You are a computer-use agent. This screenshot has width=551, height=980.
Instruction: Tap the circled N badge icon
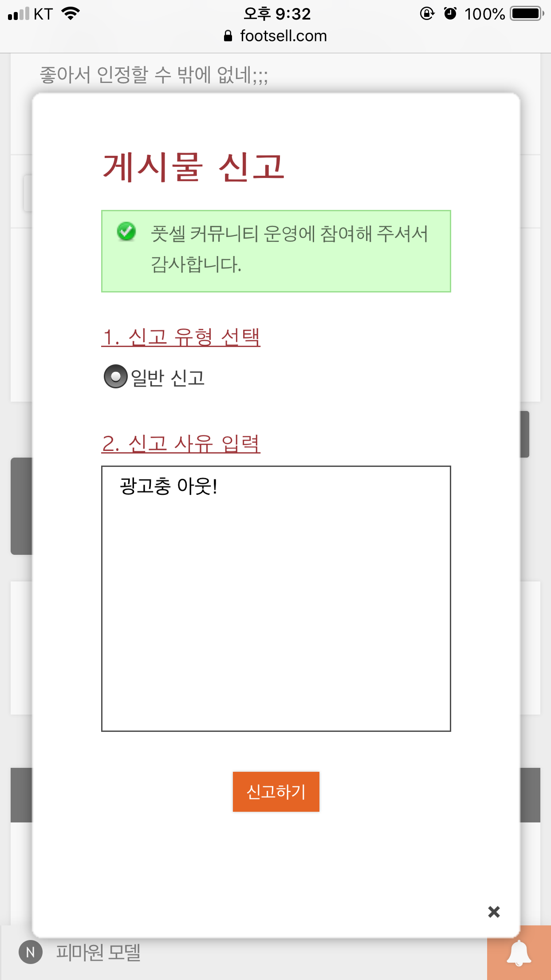31,952
